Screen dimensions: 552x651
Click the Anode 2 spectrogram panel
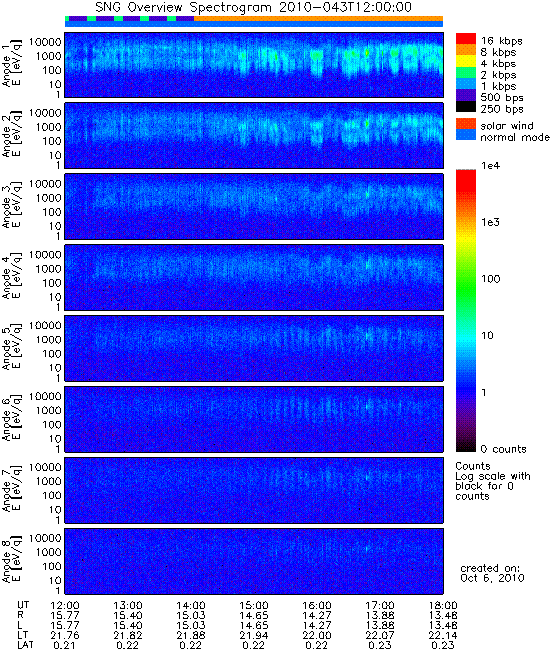254,135
